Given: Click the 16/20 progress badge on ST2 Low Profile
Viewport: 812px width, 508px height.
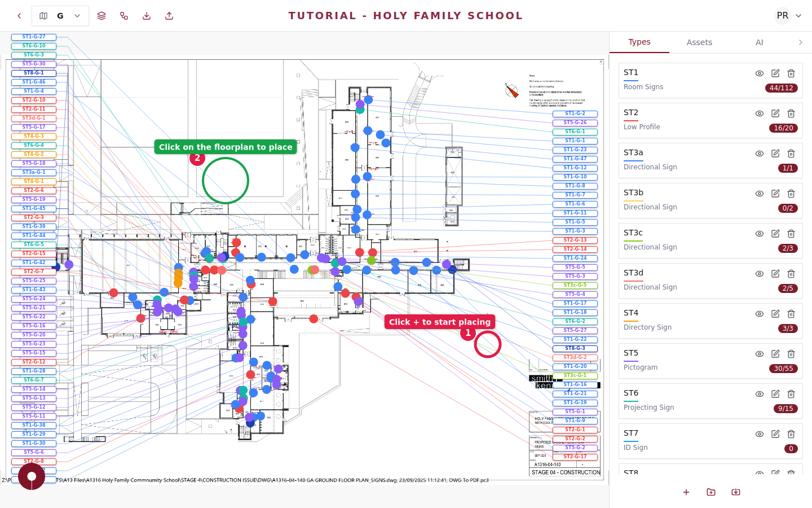Looking at the screenshot, I should click(x=783, y=128).
